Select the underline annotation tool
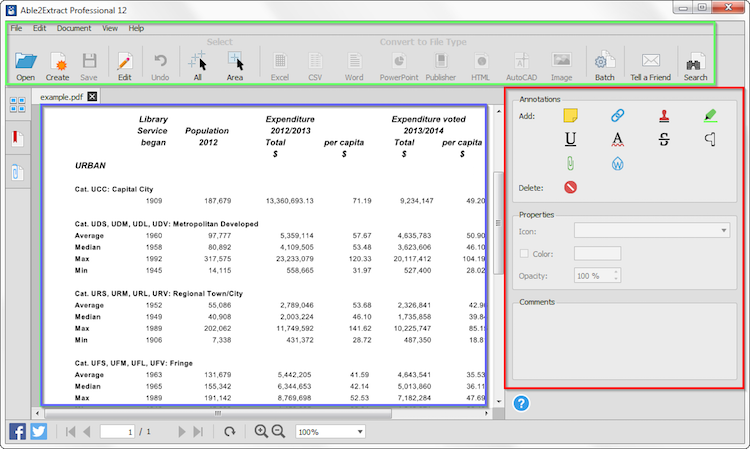 (x=570, y=139)
